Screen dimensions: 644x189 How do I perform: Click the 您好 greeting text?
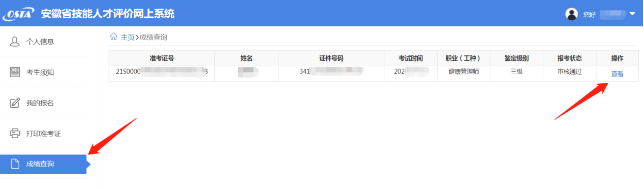coord(589,14)
